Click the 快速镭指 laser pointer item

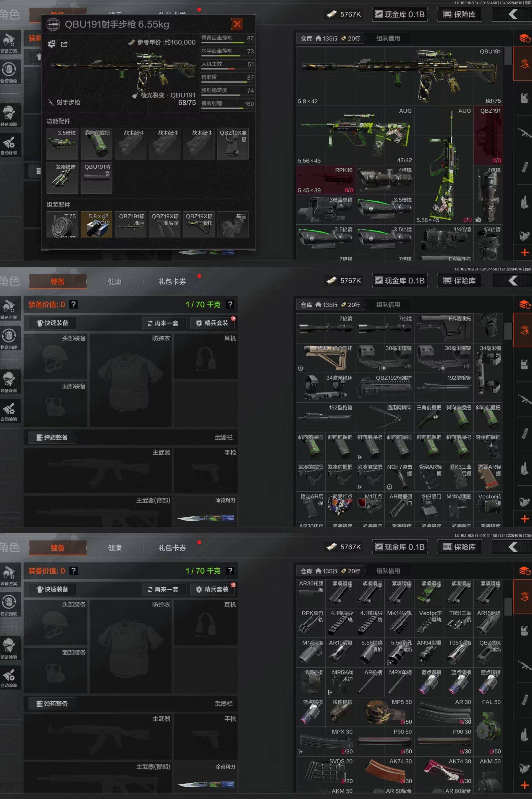[340, 712]
